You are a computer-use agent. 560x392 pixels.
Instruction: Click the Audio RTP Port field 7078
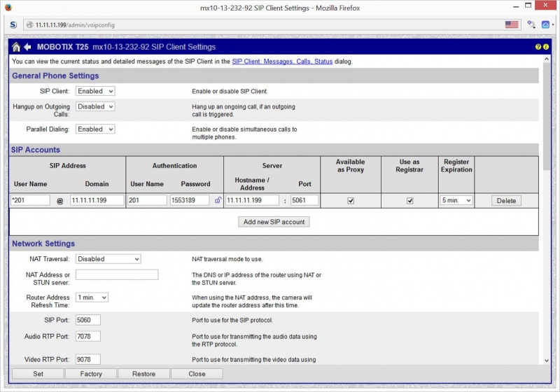pyautogui.click(x=88, y=336)
